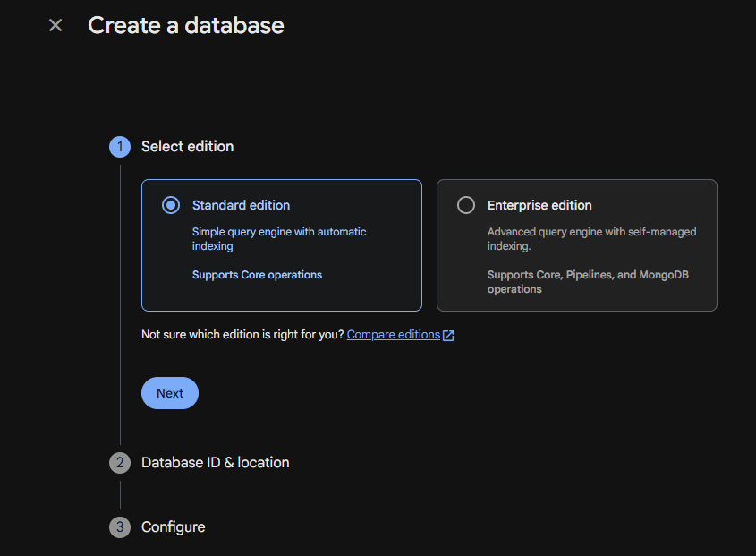Click the external link icon beside Compare editions
Screen dimensions: 756x556
(x=448, y=336)
